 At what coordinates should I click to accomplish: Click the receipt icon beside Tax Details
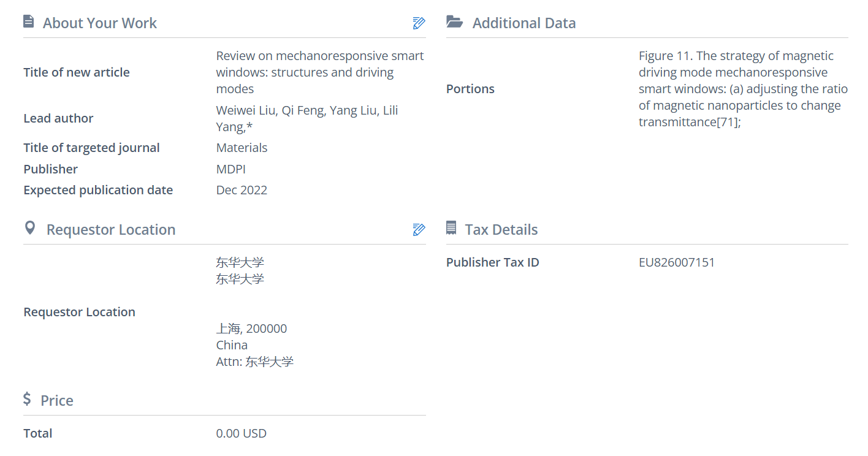pos(451,229)
